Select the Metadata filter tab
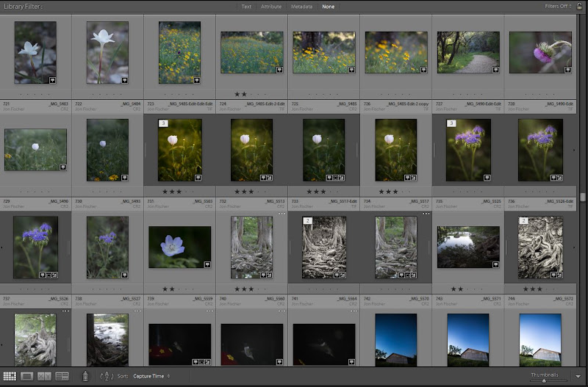This screenshot has height=387, width=588. tap(301, 7)
